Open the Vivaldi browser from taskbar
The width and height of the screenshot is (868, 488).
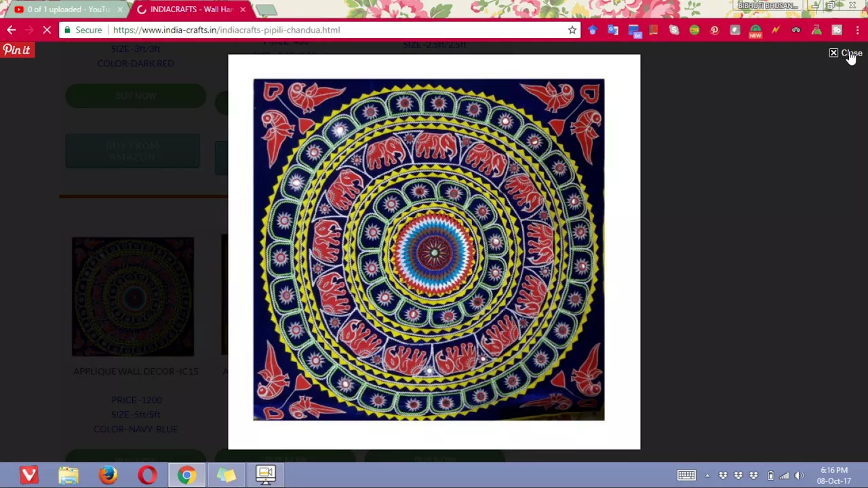[x=28, y=475]
